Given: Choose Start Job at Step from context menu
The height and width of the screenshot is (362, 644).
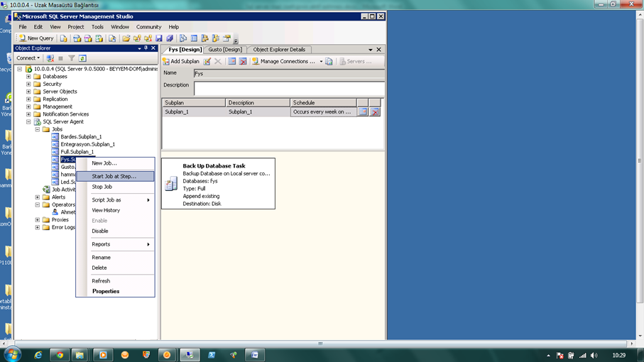Looking at the screenshot, I should [x=114, y=176].
